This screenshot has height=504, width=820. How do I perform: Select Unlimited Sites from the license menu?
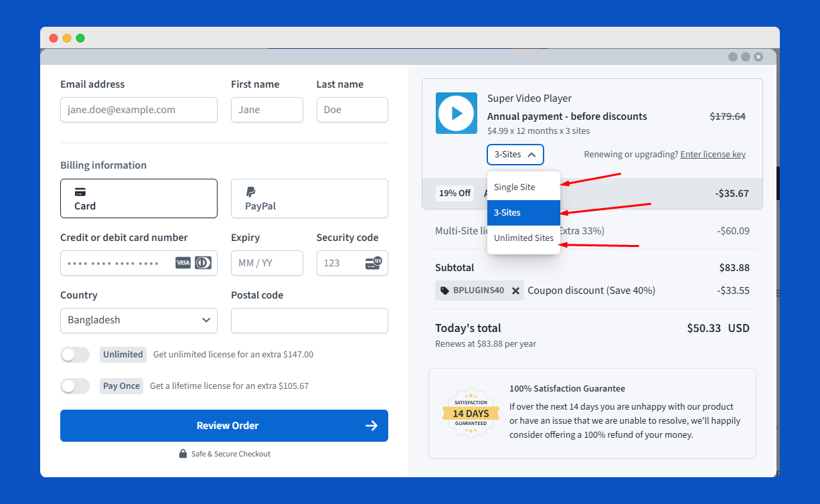523,238
